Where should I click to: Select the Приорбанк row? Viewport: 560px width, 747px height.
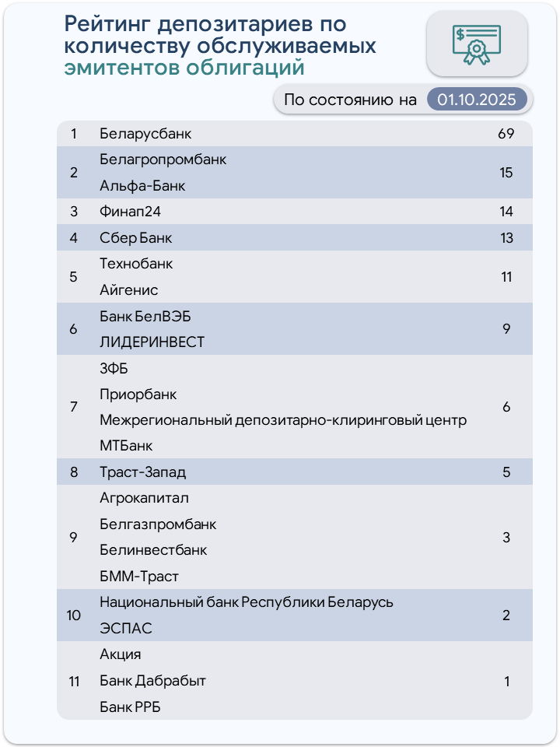[x=138, y=394]
